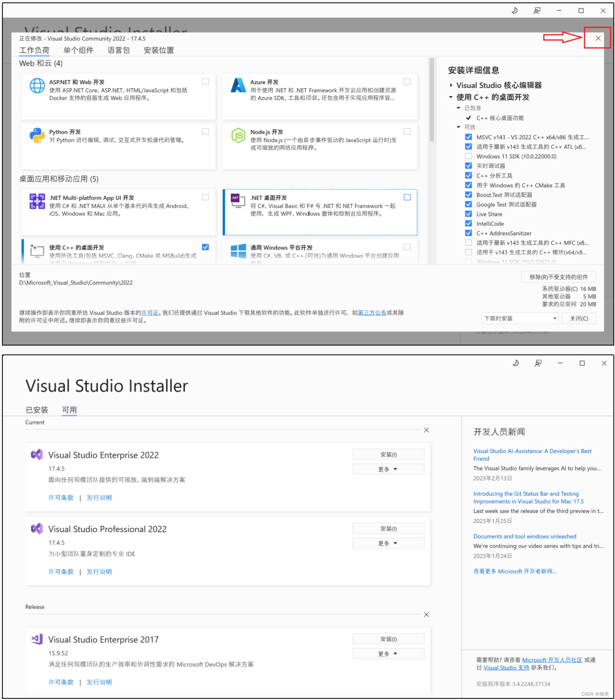The image size is (615, 700).
Task: Click the C++ desktop development icon
Action: click(37, 251)
